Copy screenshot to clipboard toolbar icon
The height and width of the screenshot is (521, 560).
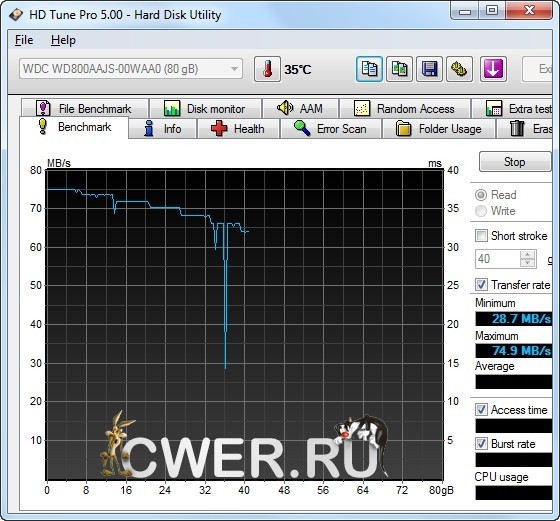point(399,69)
